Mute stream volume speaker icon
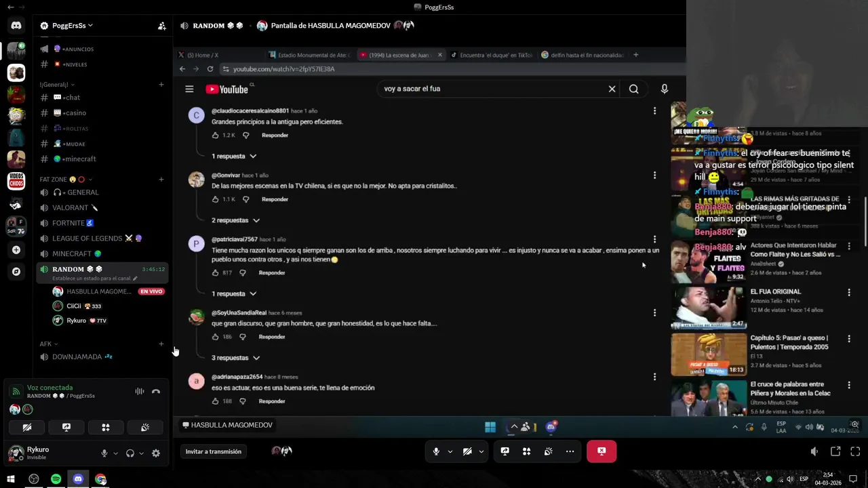The height and width of the screenshot is (488, 868). click(x=814, y=451)
